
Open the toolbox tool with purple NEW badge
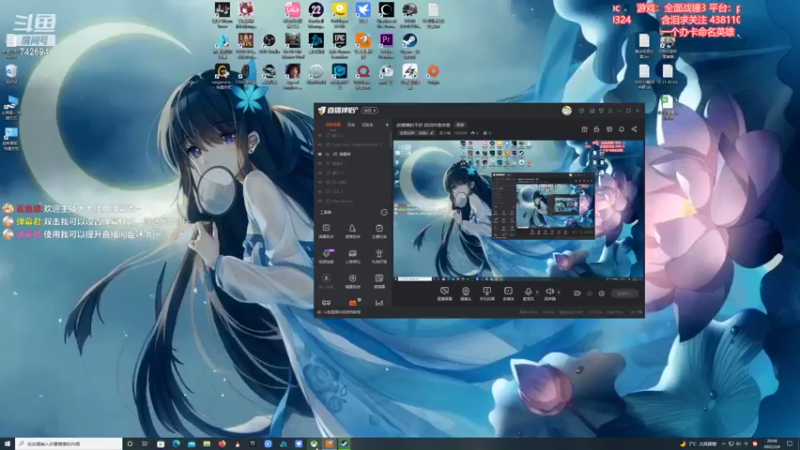coord(327,256)
